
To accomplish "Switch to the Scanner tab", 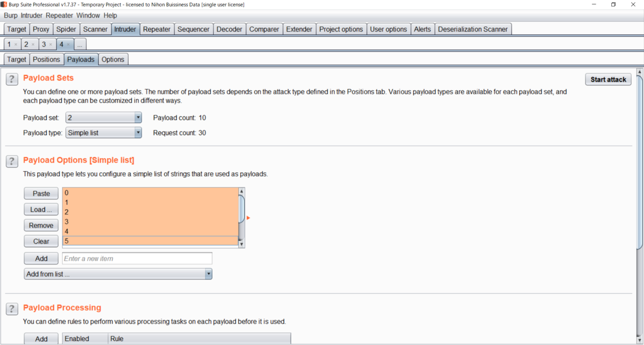I will [96, 29].
